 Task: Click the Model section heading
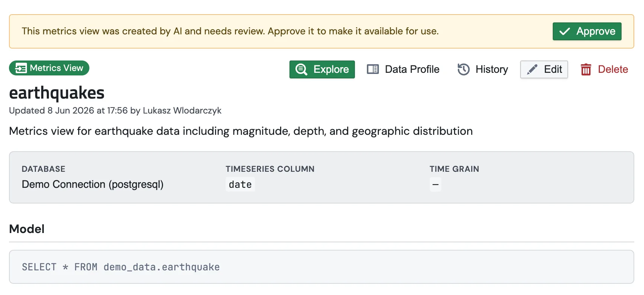[x=27, y=229]
